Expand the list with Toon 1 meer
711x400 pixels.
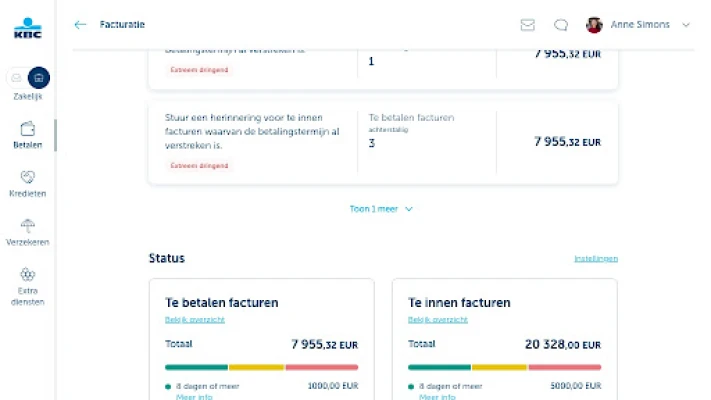(381, 209)
